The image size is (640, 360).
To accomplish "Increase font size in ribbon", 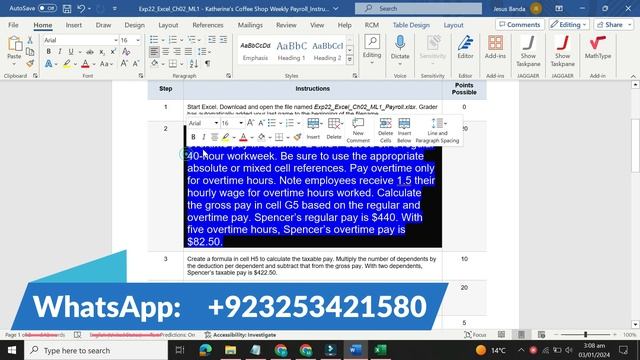I will pos(124,64).
